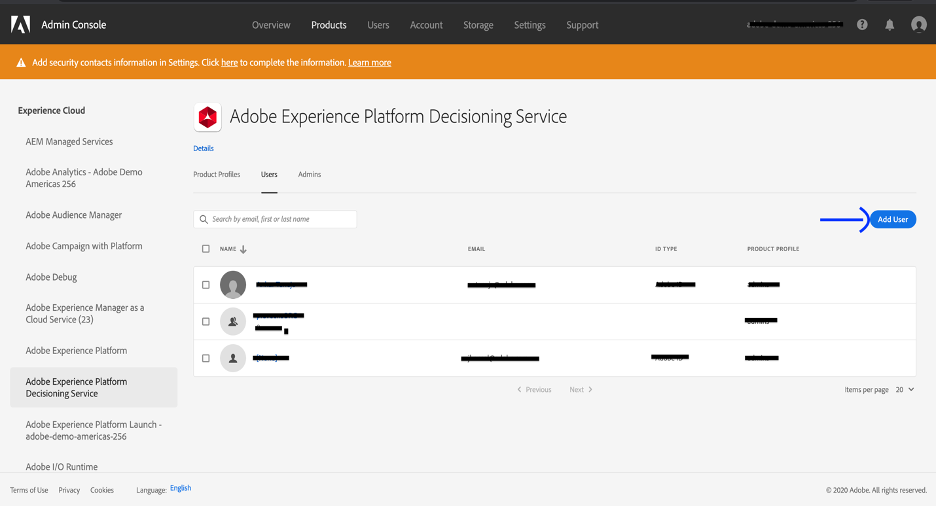
Task: Check the first user row checkbox
Action: pyautogui.click(x=206, y=285)
